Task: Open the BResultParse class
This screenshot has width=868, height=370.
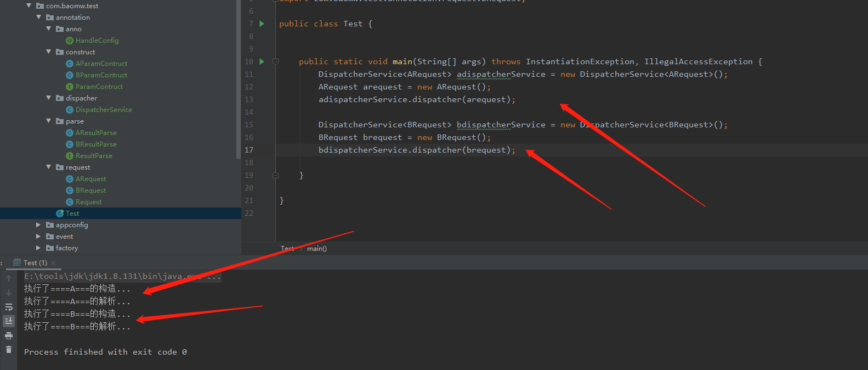Action: click(96, 144)
